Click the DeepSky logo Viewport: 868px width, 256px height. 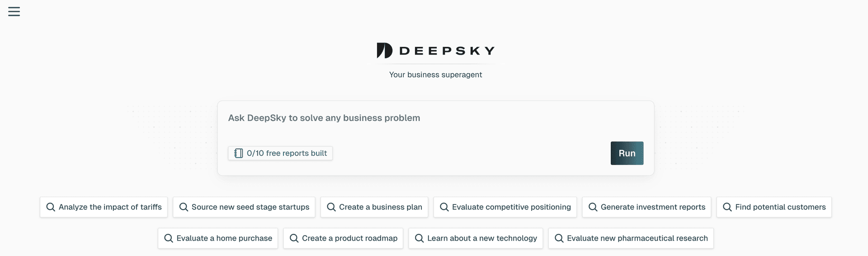pos(435,51)
